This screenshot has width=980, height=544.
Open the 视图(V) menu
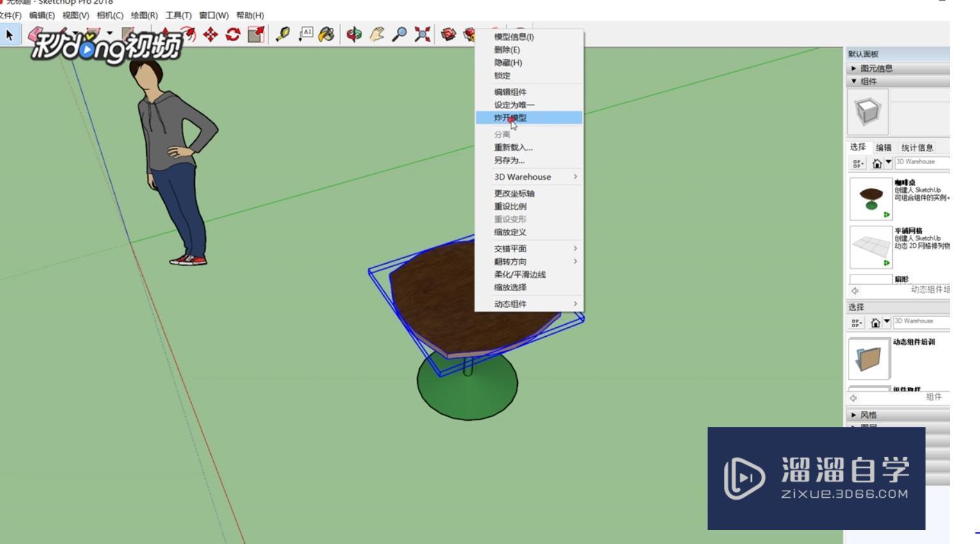(76, 15)
